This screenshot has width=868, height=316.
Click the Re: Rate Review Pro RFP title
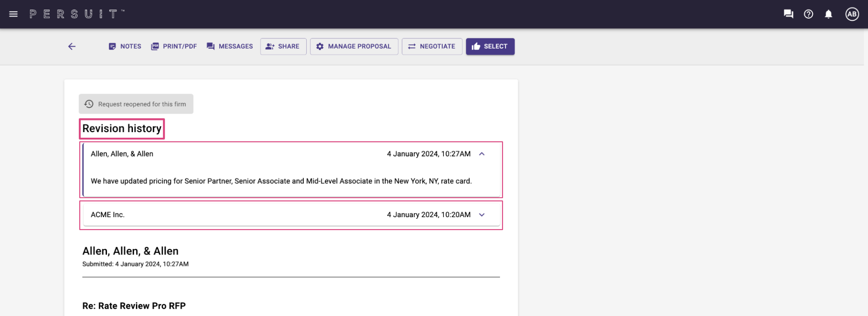click(134, 306)
